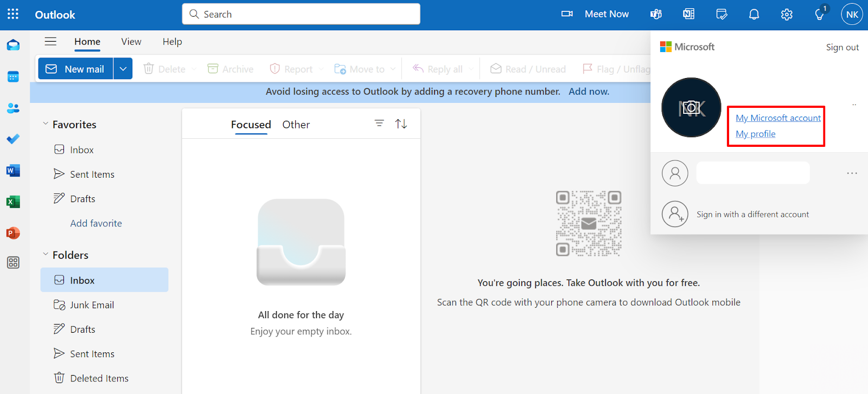The image size is (868, 394).
Task: Open Calendar from the left app rail
Action: click(13, 76)
